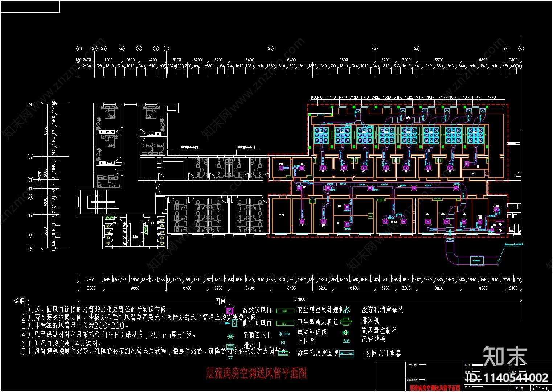Click the 侧下回风口 legend label

click(257, 323)
